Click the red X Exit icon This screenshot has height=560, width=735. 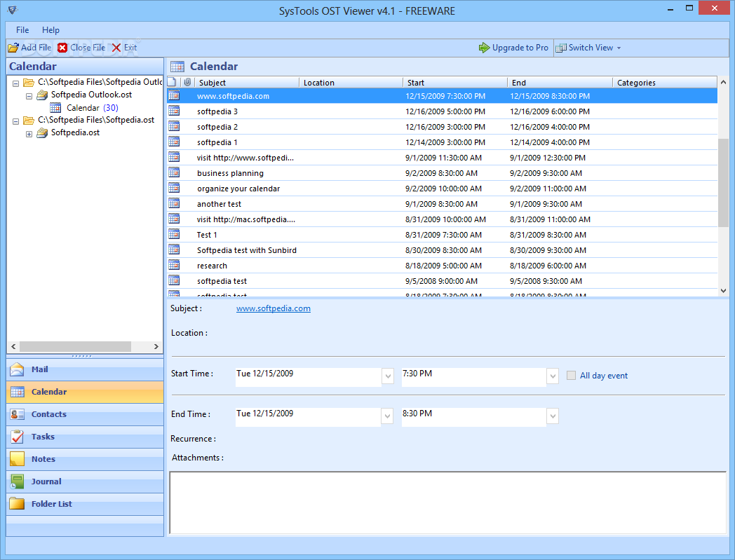click(116, 48)
